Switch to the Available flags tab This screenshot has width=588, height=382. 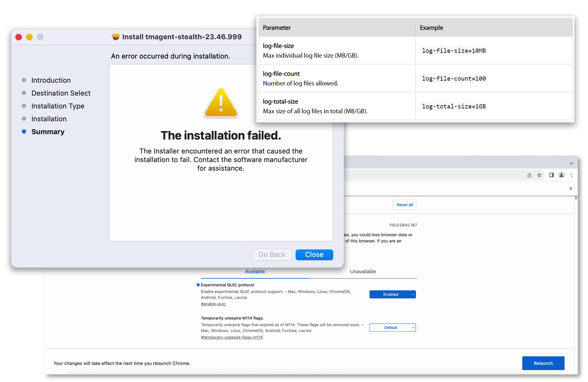point(255,272)
